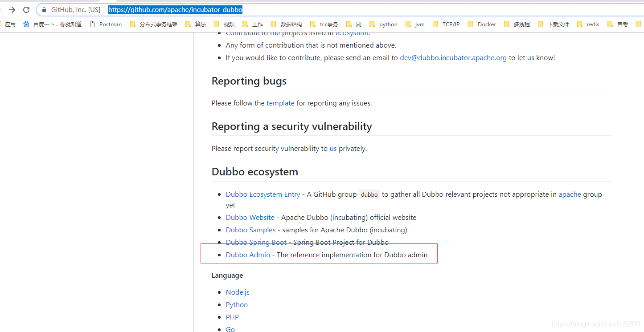
Task: Click the GitHub, Inc. [US] certificate label
Action: (x=76, y=10)
